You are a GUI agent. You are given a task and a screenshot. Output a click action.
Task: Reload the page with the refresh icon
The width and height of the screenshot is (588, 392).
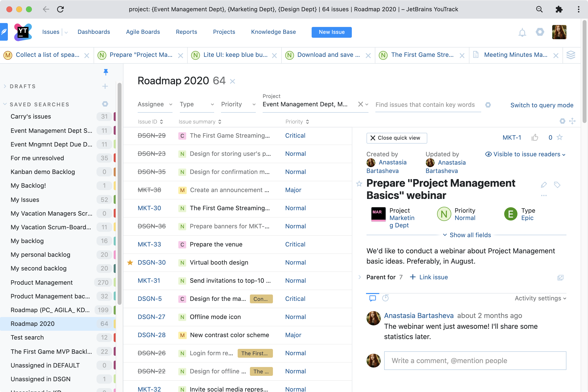60,9
